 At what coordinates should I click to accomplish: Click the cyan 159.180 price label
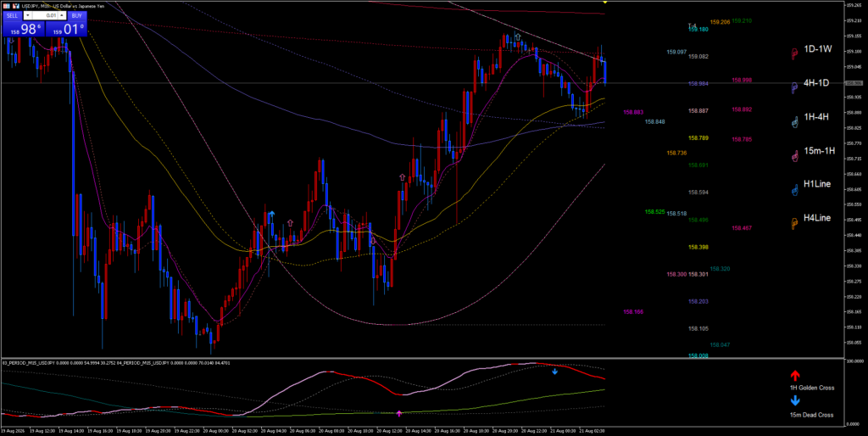pyautogui.click(x=698, y=30)
